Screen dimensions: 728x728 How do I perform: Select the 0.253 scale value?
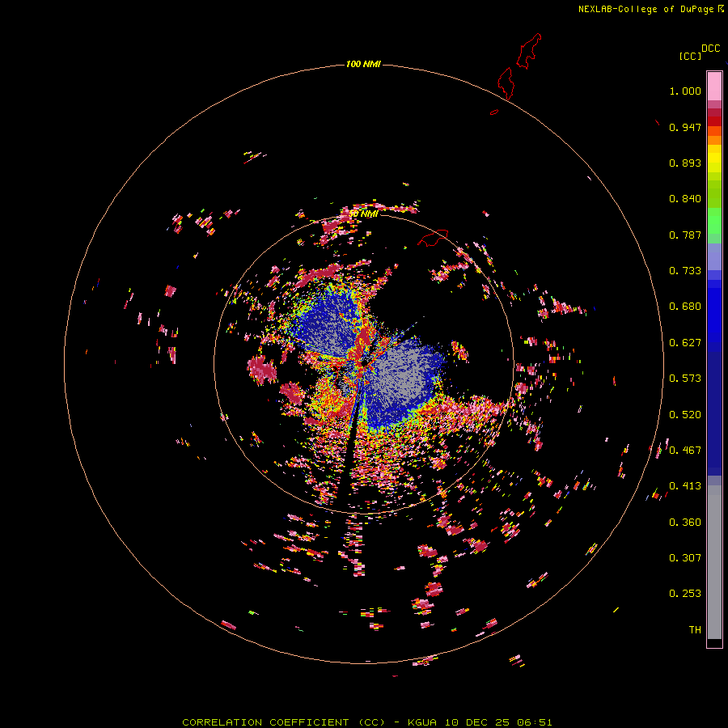pos(685,594)
